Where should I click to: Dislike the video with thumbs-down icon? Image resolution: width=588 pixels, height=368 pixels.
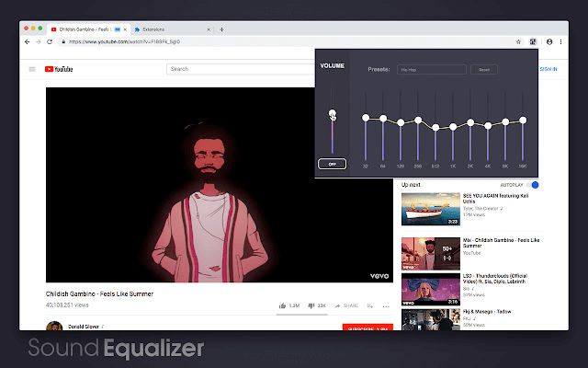pos(311,305)
